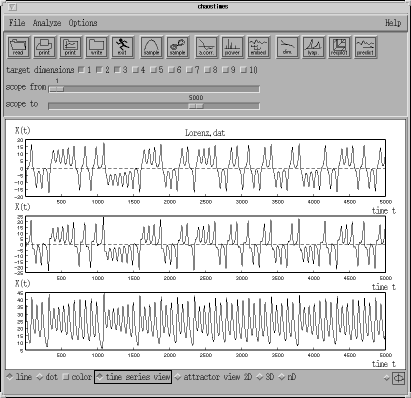Open the Options menu

[x=83, y=23]
